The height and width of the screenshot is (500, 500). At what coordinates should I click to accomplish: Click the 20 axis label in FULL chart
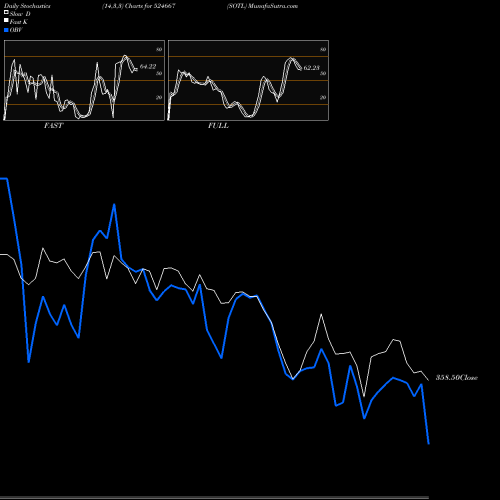tap(323, 97)
